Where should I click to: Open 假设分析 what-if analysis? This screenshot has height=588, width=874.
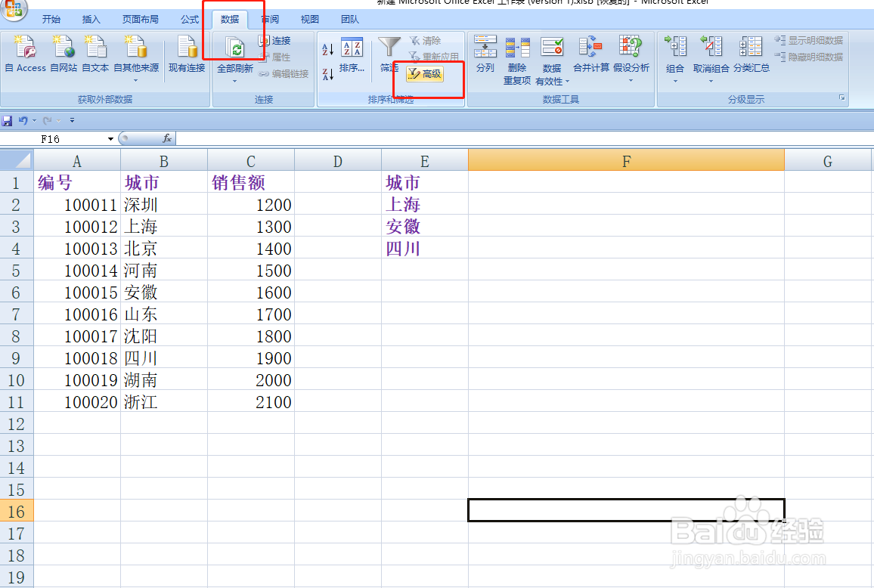click(631, 54)
